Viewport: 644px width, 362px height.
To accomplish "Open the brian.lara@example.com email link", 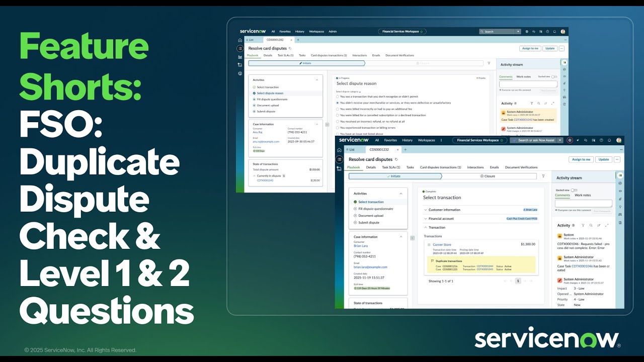I will tap(370, 267).
